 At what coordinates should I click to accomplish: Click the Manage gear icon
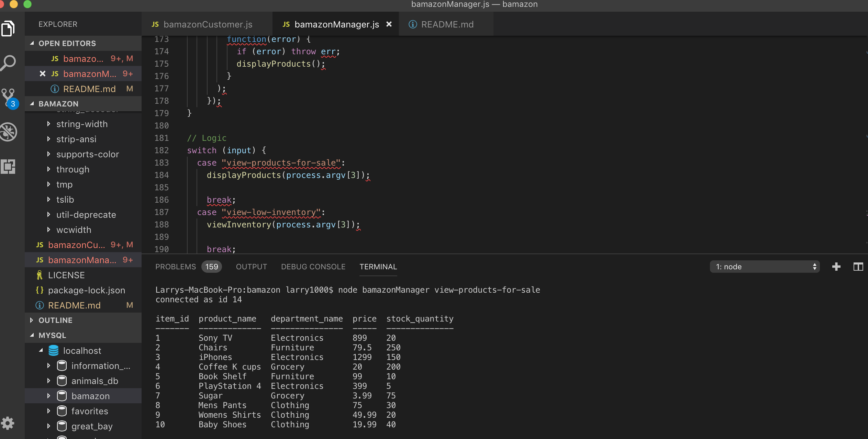(8, 423)
